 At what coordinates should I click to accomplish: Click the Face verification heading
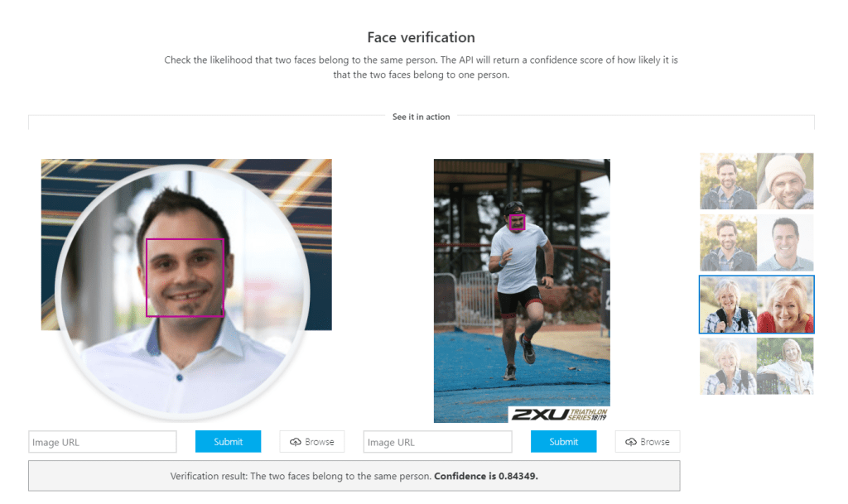(422, 37)
